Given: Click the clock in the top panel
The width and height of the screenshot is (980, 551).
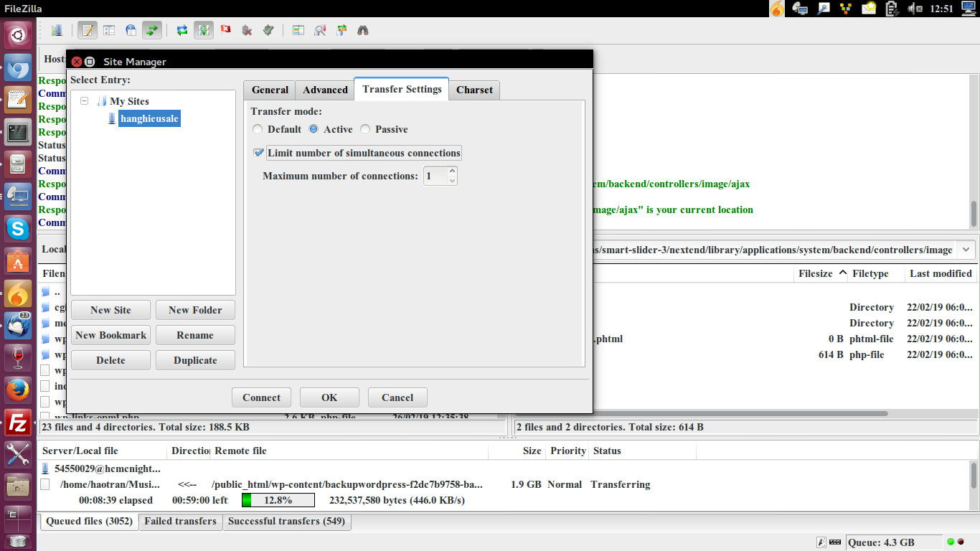Looking at the screenshot, I should point(941,9).
